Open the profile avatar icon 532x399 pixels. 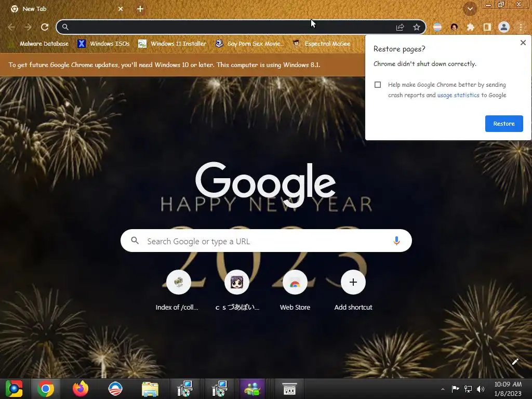(504, 27)
